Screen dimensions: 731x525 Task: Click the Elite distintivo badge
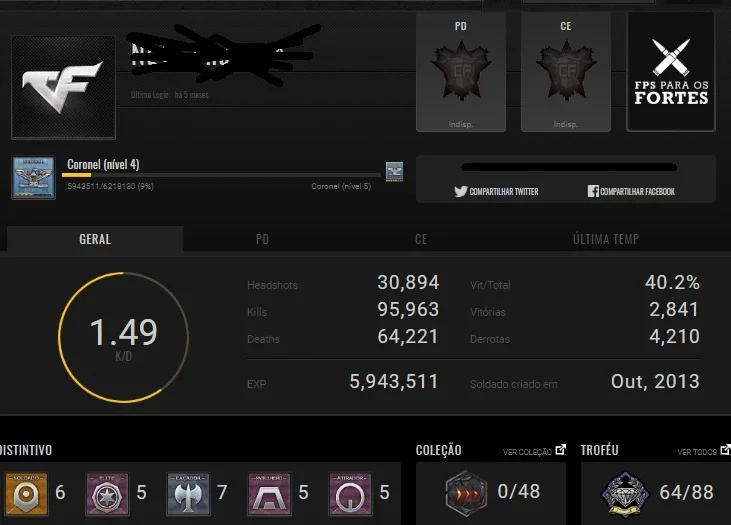pos(107,494)
